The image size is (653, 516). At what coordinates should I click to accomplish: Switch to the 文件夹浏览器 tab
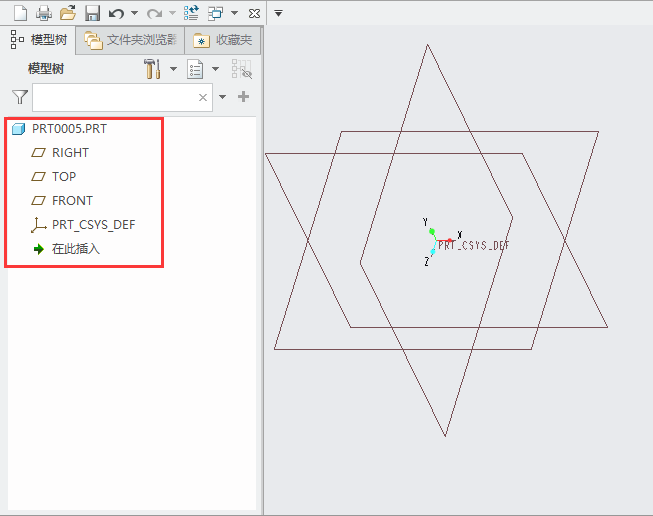coord(130,40)
